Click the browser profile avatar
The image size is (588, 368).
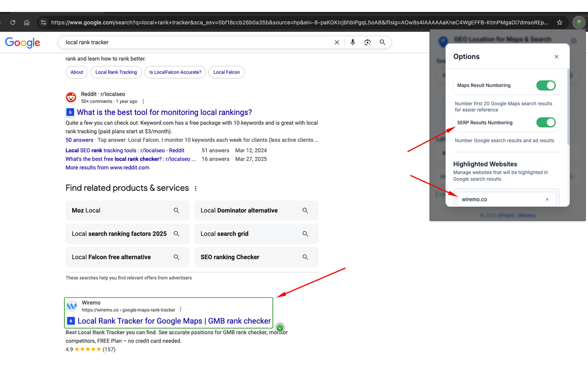point(579,22)
